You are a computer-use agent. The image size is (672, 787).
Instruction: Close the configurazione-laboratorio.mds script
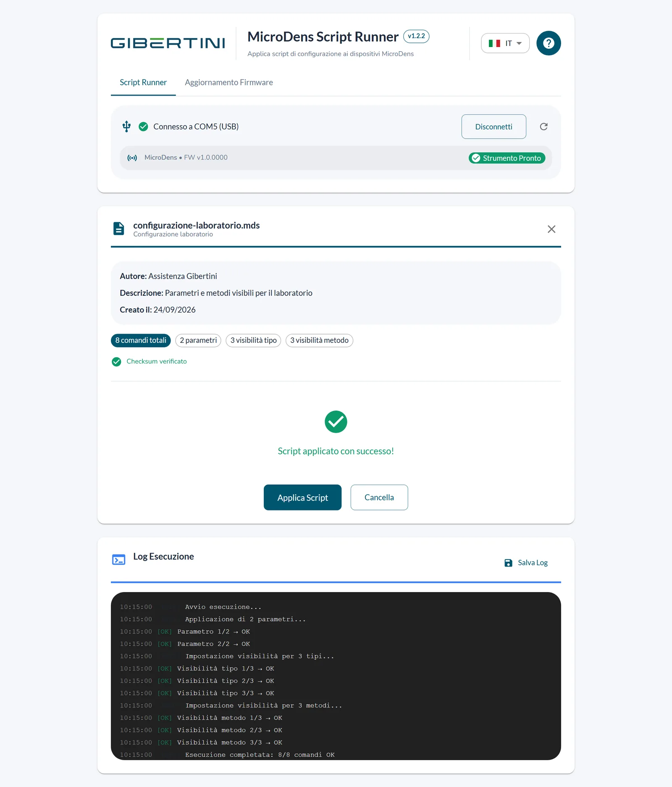tap(551, 229)
